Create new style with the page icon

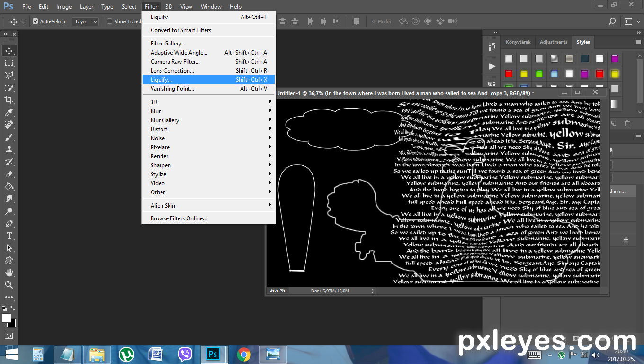coord(613,123)
